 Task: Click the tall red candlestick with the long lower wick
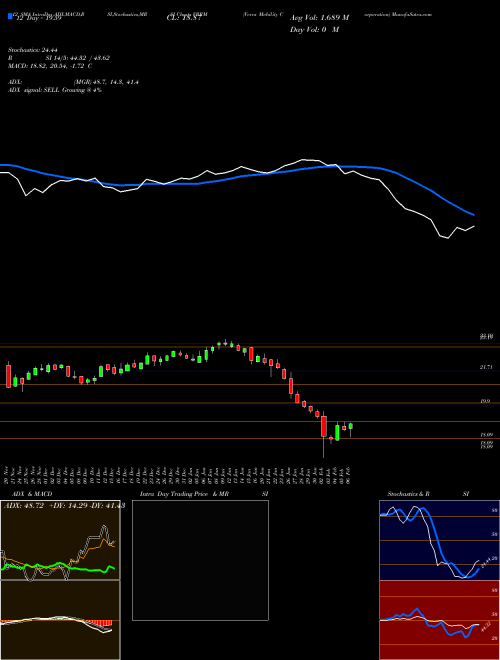(x=324, y=426)
